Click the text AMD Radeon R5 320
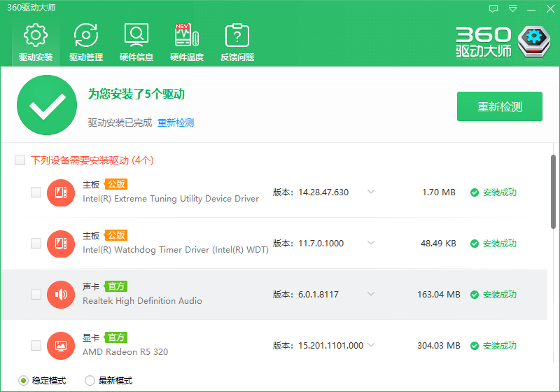The height and width of the screenshot is (392, 560). [125, 352]
